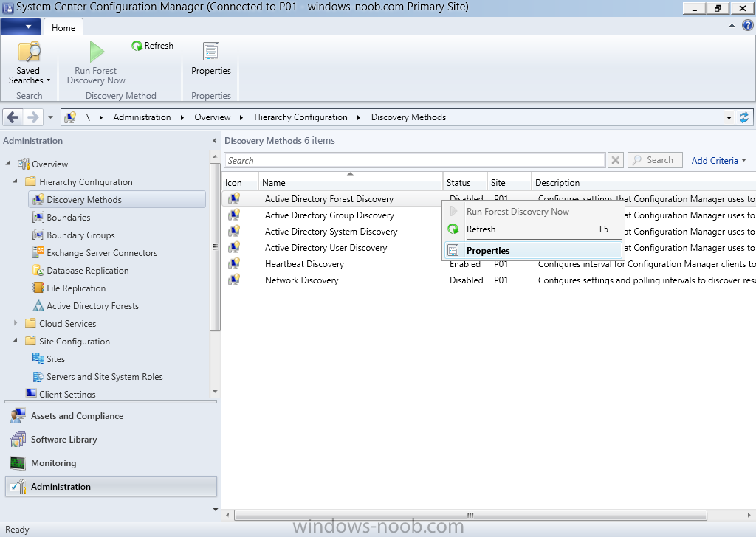Viewport: 756px width, 537px height.
Task: Click Overview breadcrumb segment
Action: tap(212, 117)
